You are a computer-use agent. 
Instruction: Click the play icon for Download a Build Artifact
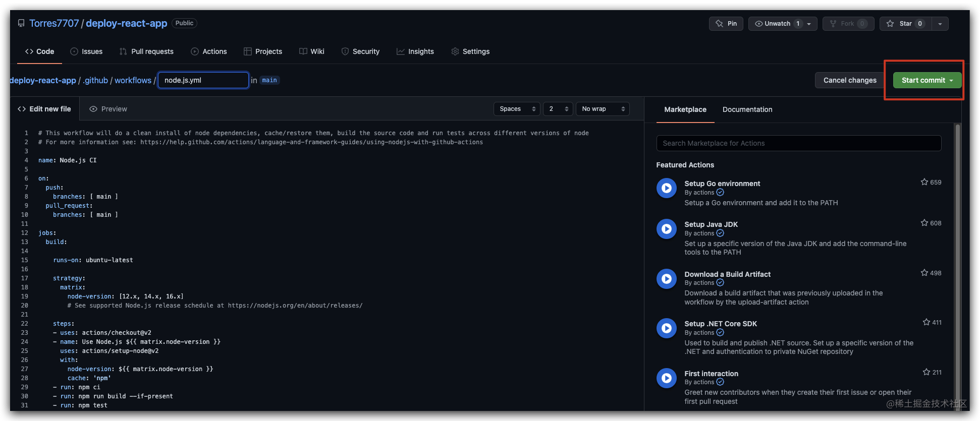[667, 279]
